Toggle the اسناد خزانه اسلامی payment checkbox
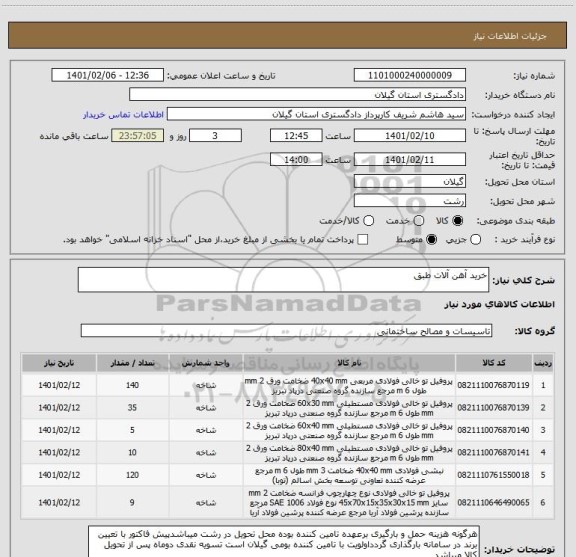The width and height of the screenshot is (576, 557). (363, 240)
